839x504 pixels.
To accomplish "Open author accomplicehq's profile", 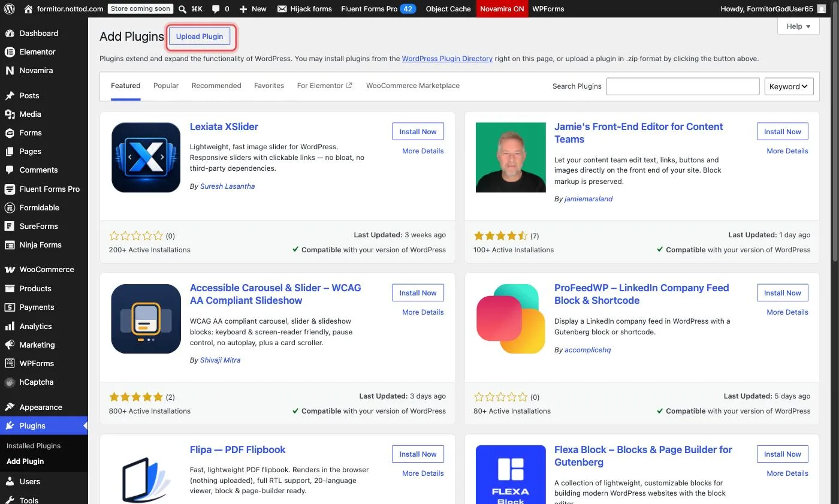I will pyautogui.click(x=588, y=350).
